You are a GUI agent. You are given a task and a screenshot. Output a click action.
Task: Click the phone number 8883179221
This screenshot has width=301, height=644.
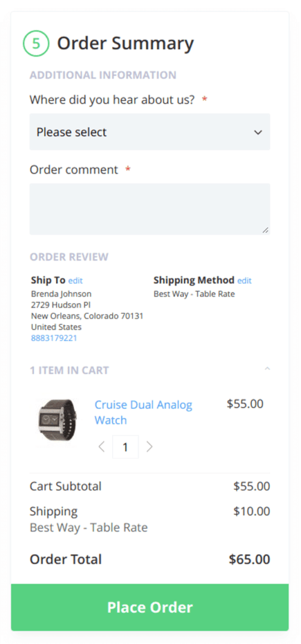coord(54,338)
